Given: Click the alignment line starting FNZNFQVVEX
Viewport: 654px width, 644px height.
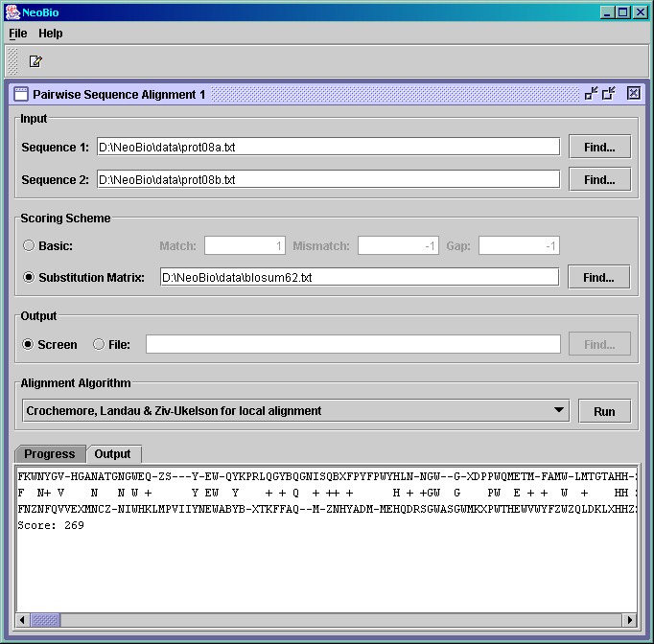Looking at the screenshot, I should (327, 509).
